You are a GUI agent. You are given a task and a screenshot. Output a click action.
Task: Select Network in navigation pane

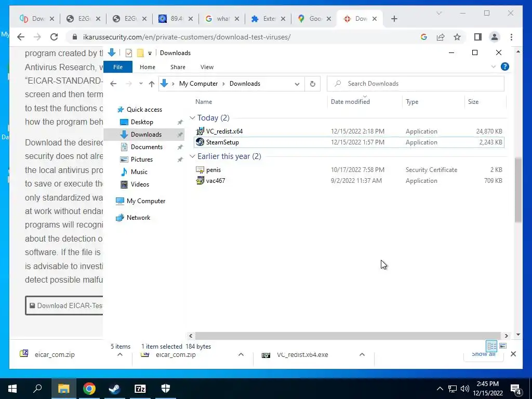[x=138, y=218]
